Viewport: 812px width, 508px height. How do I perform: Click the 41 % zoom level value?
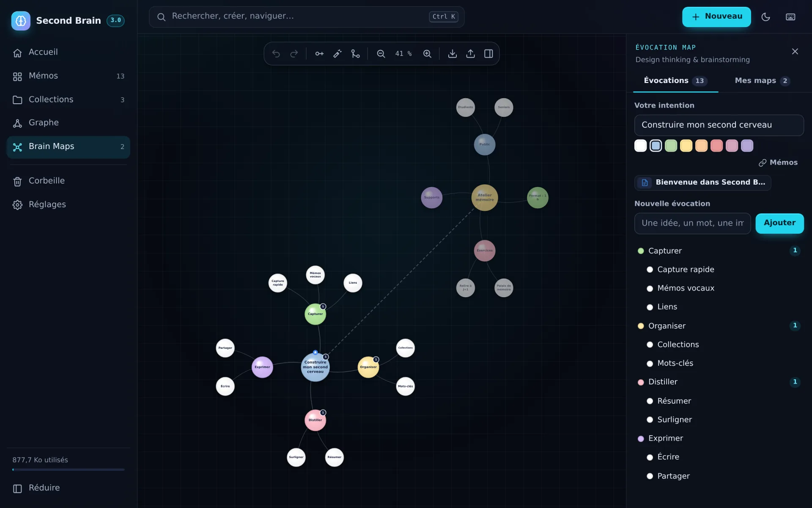click(x=403, y=54)
